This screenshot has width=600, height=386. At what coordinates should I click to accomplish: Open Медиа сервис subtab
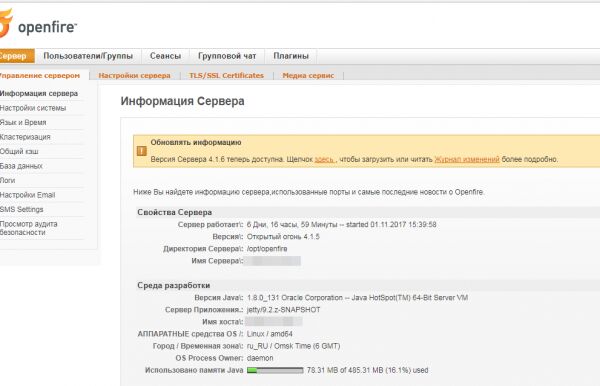[x=308, y=75]
